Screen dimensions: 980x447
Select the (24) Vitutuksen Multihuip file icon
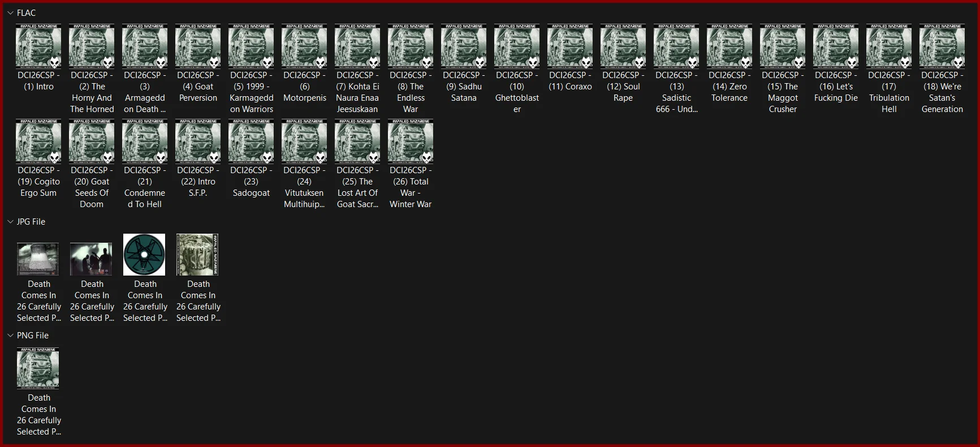click(304, 141)
